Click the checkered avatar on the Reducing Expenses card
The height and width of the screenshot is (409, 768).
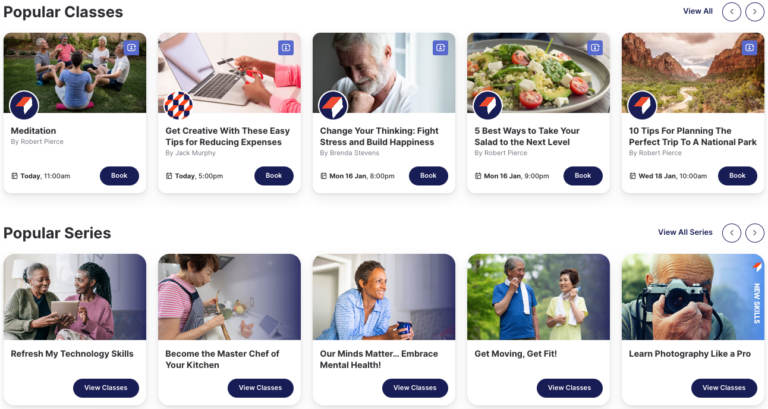point(178,105)
